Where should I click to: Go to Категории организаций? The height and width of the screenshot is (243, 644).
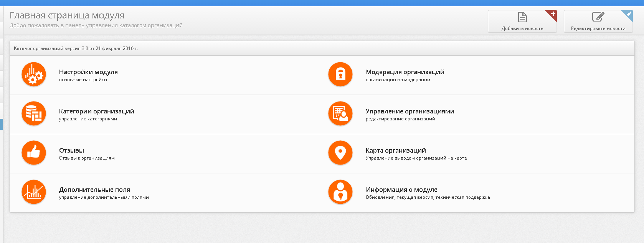pos(97,111)
